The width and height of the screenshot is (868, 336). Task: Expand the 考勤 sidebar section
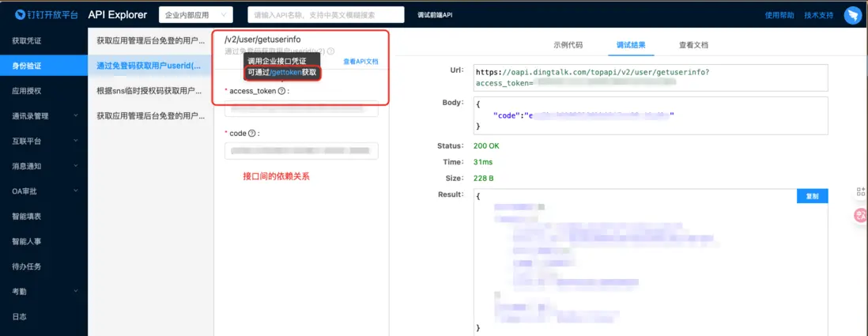pos(43,291)
